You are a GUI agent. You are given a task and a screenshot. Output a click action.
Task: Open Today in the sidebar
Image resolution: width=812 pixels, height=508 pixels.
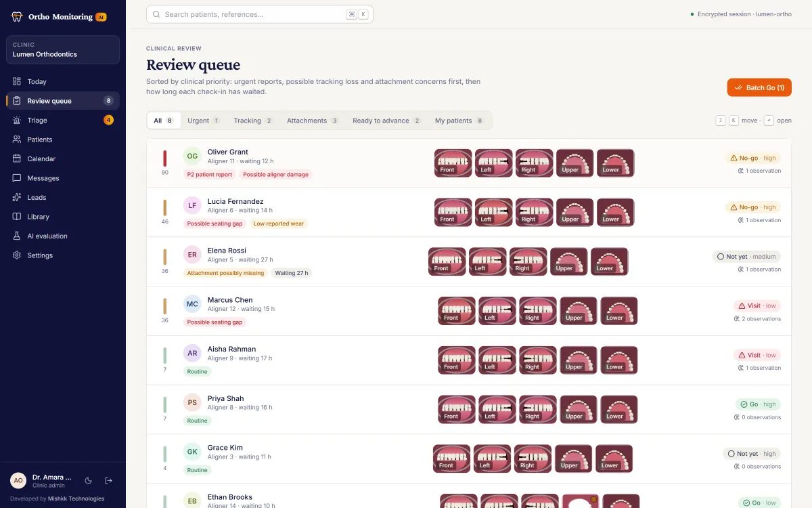pyautogui.click(x=63, y=81)
